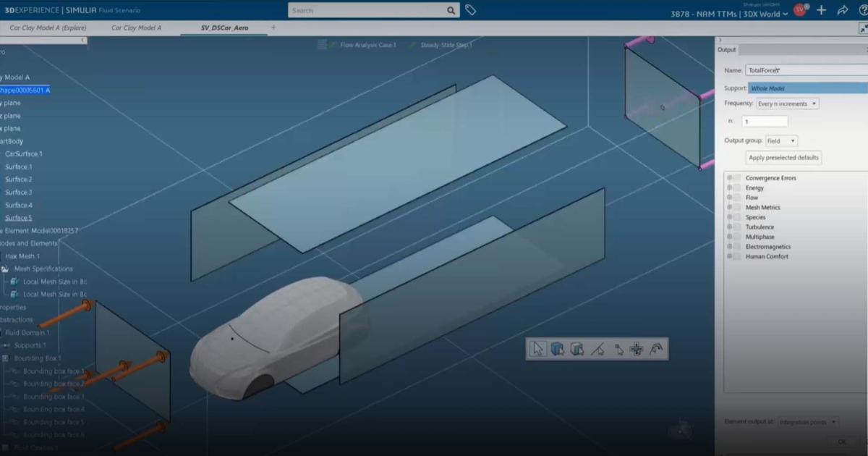Switch to Car Clay Model A (Explore) tab
868x456 pixels.
pyautogui.click(x=48, y=28)
